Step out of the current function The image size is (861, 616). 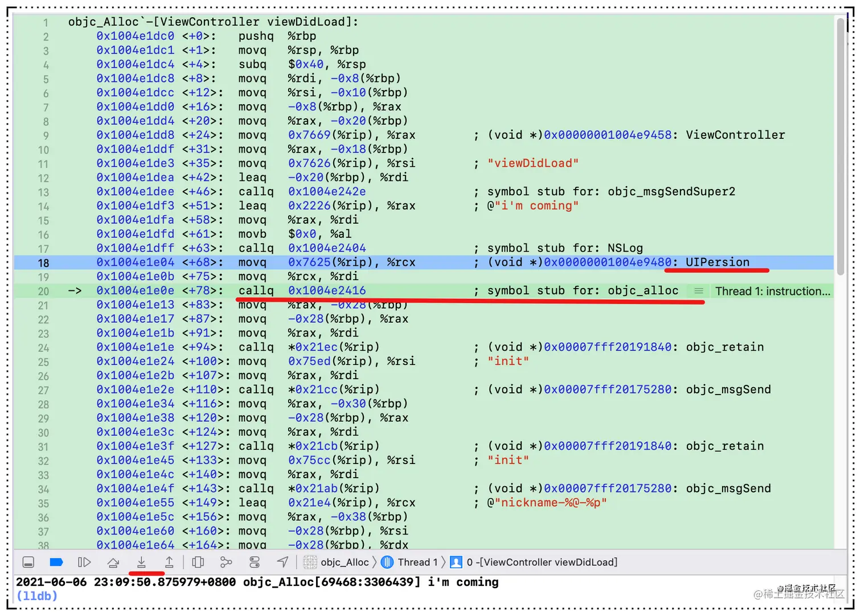click(169, 562)
